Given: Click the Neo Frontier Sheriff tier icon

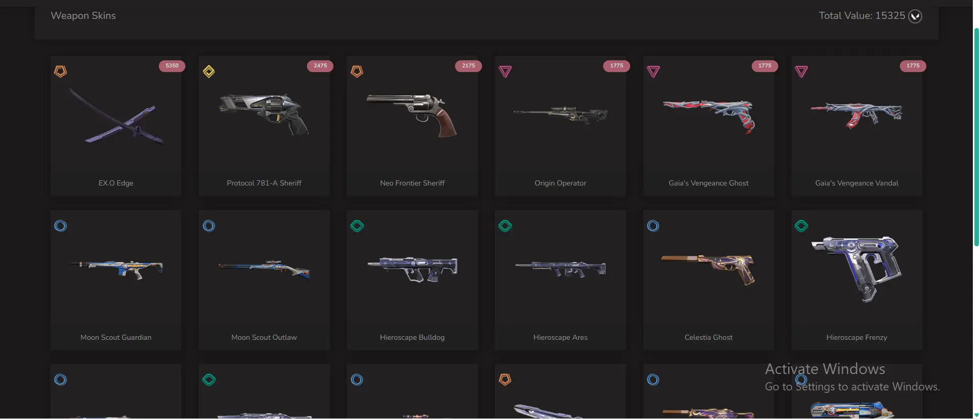Looking at the screenshot, I should 356,72.
